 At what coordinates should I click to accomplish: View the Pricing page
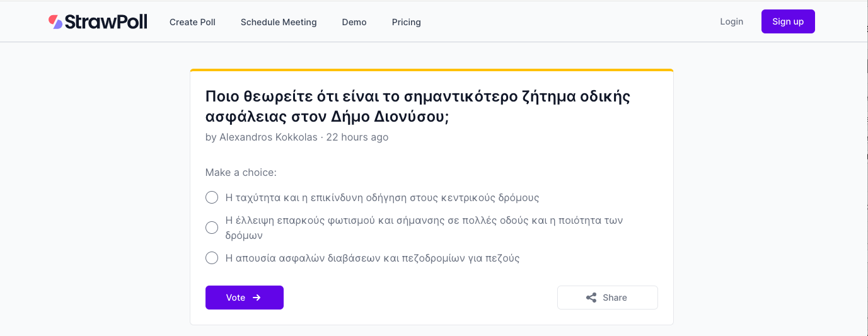pyautogui.click(x=406, y=22)
